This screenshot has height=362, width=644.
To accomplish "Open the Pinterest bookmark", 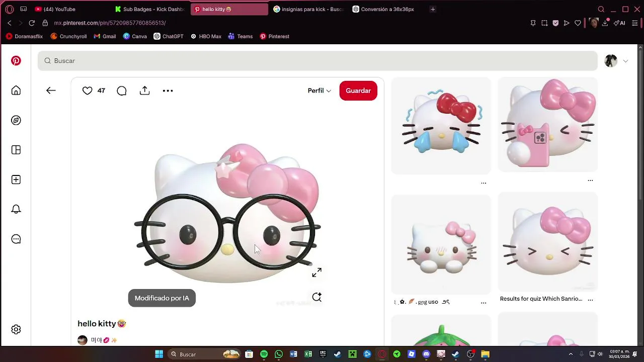I will (274, 36).
